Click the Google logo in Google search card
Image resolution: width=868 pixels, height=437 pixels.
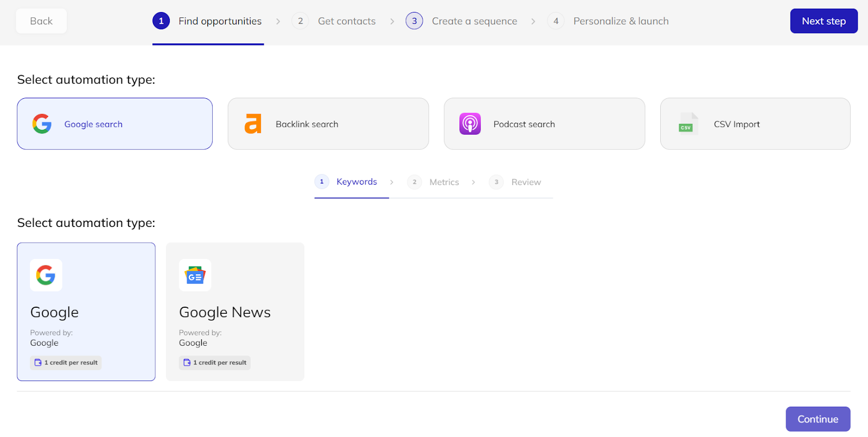[x=42, y=124]
